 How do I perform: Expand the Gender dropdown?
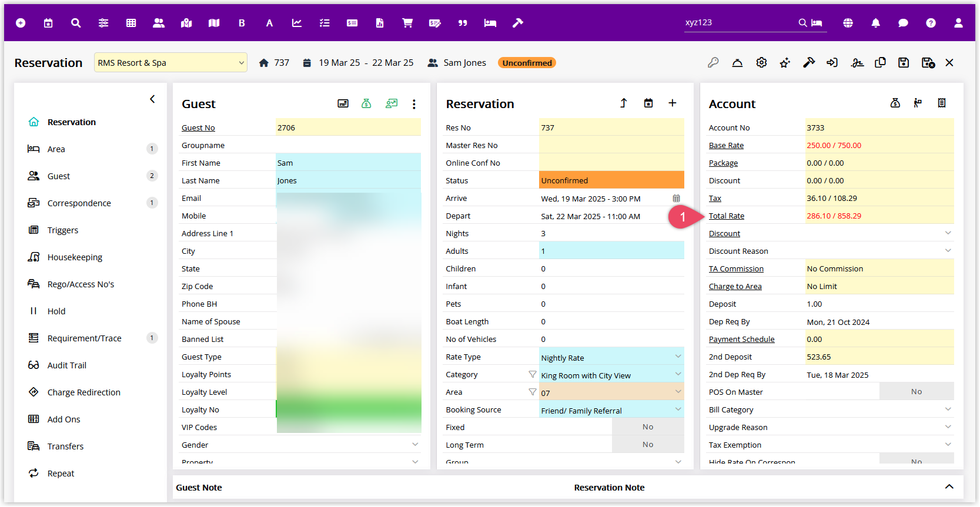pyautogui.click(x=415, y=445)
